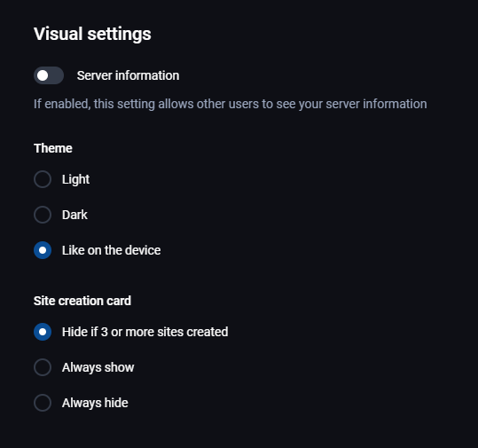This screenshot has height=448, width=478.
Task: Click the Visual settings heading
Action: click(x=92, y=34)
